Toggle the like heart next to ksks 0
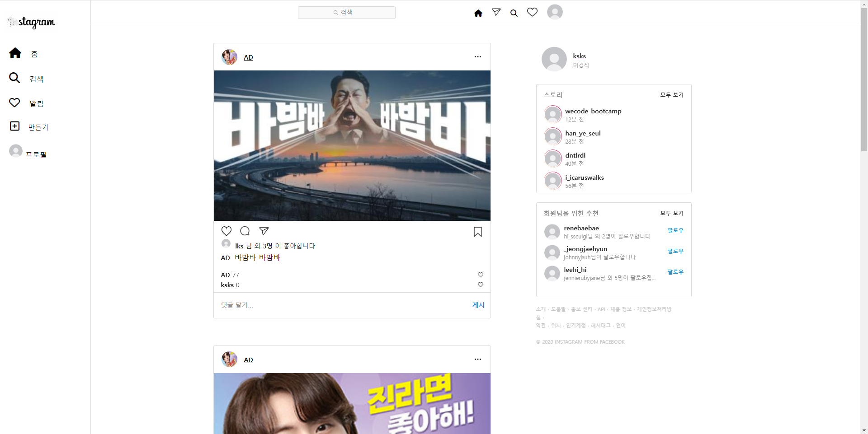This screenshot has height=434, width=868. click(x=480, y=285)
